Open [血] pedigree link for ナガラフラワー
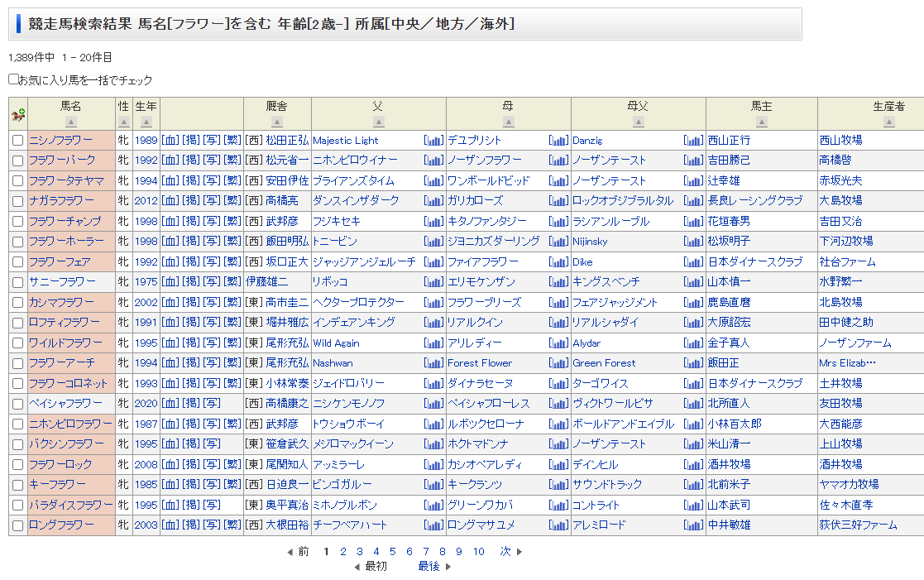Viewport: 924px width, 580px height. pyautogui.click(x=170, y=201)
